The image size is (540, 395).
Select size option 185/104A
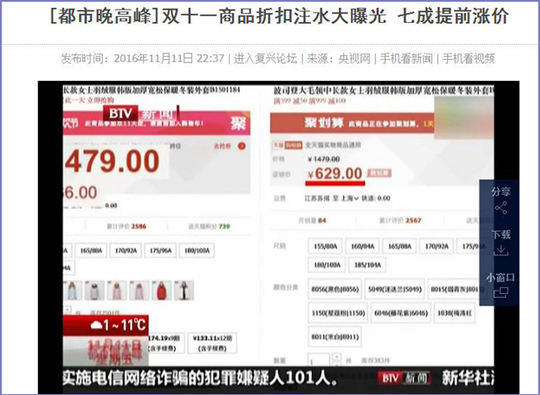[x=367, y=265]
